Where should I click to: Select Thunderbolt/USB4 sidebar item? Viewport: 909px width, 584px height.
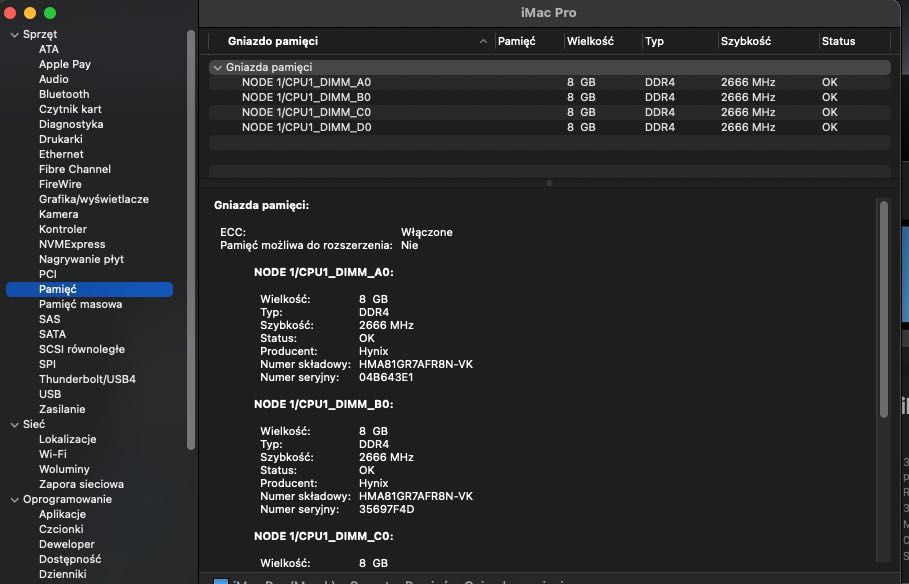tap(87, 379)
